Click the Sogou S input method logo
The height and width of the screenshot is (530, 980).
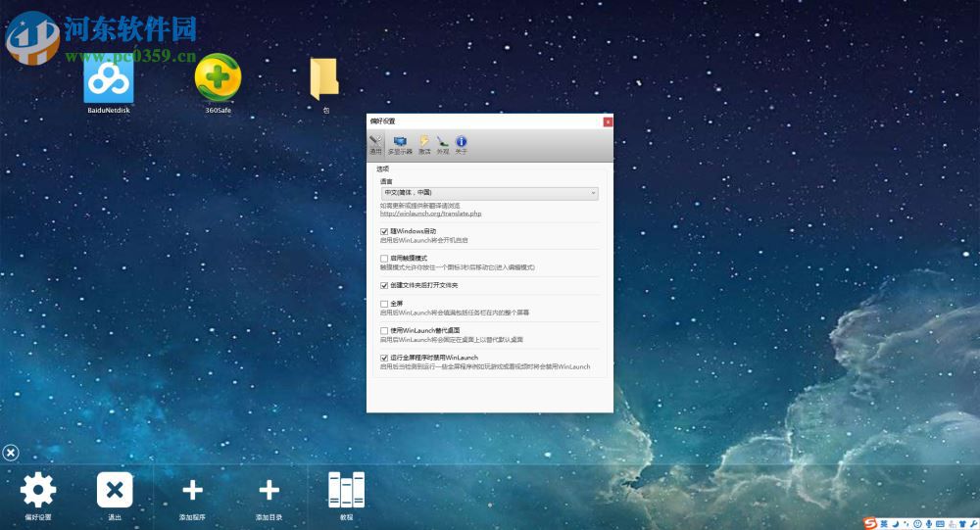[870, 524]
